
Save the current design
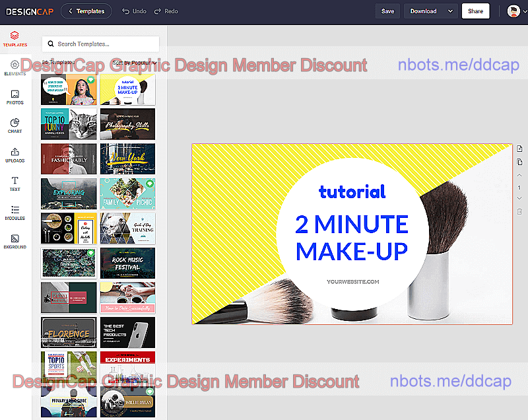point(387,11)
